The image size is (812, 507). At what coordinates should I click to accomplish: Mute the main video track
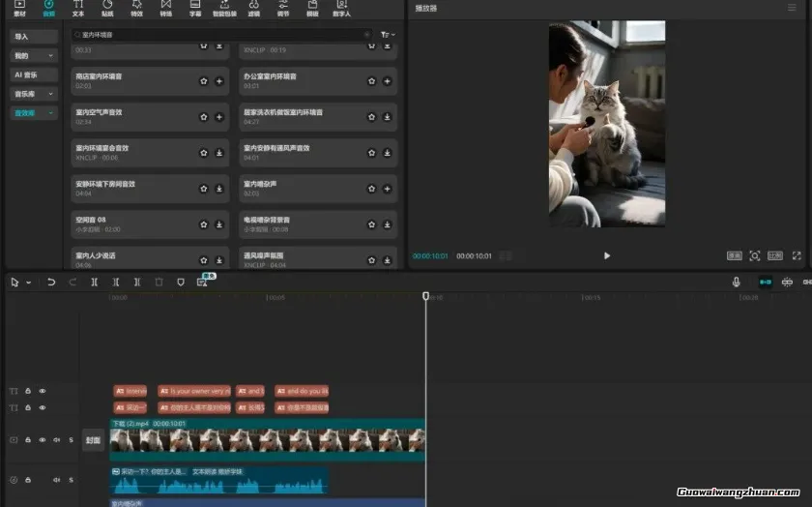[56, 440]
